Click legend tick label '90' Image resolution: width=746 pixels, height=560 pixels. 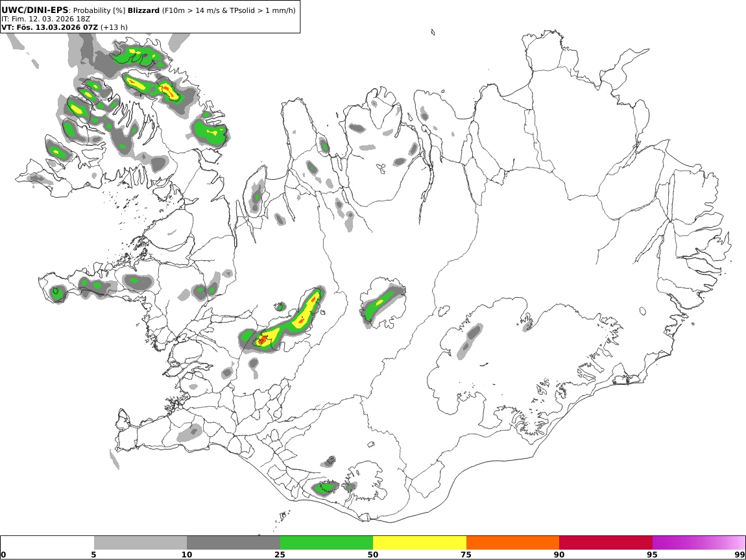pyautogui.click(x=559, y=555)
